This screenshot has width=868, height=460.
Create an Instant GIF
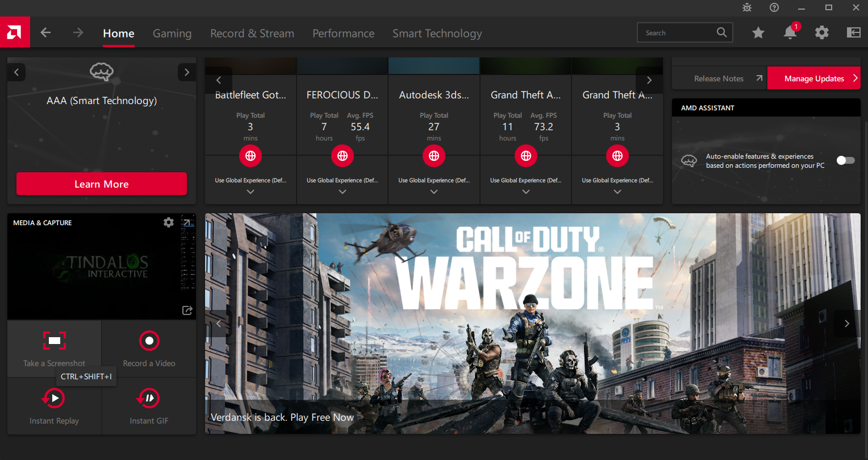pyautogui.click(x=149, y=406)
